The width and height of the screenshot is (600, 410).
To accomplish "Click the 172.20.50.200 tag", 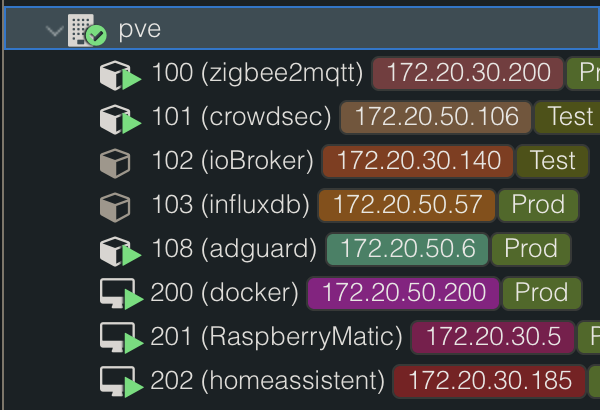I will [x=404, y=293].
